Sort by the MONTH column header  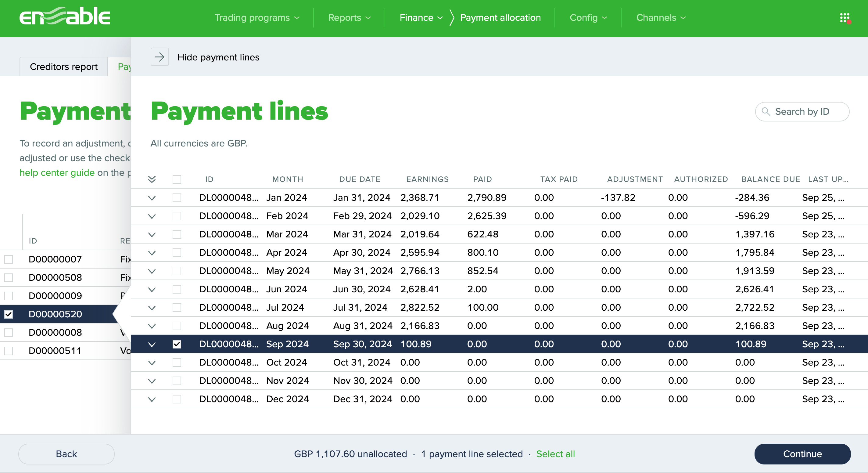[287, 179]
